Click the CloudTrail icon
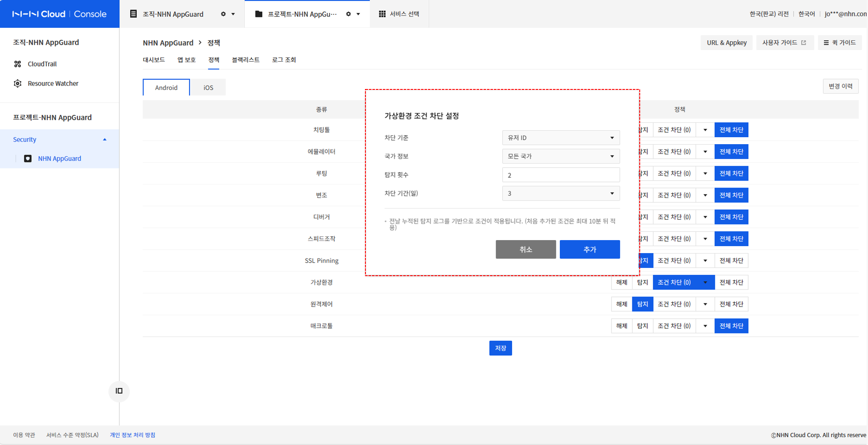Viewport: 868px width, 445px height. click(x=17, y=64)
